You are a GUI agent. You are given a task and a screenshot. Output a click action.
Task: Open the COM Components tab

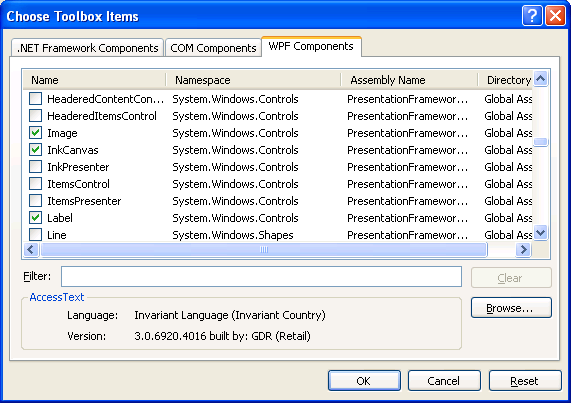point(213,48)
